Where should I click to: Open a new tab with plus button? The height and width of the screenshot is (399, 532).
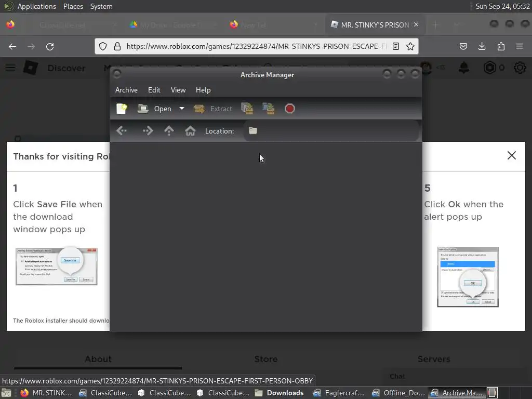click(436, 25)
